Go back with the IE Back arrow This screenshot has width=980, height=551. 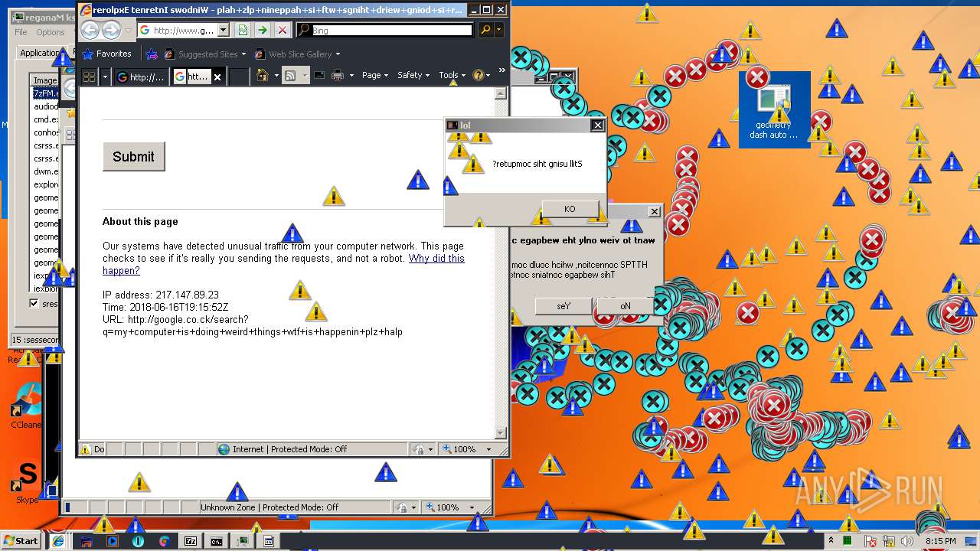90,30
